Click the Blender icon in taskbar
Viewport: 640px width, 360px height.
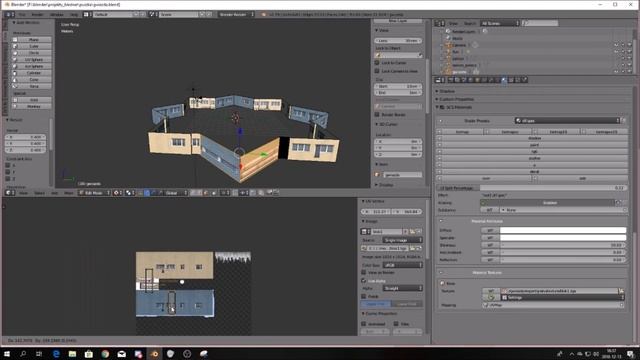154,353
